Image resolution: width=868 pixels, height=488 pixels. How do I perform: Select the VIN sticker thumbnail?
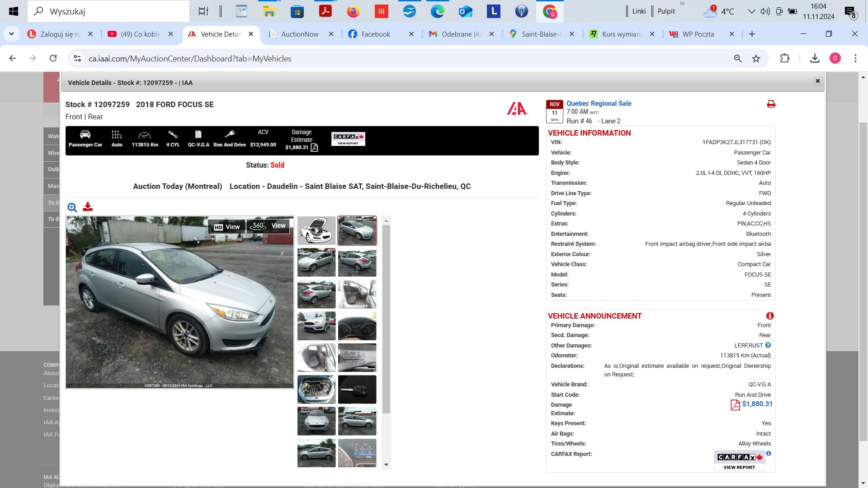357,357
